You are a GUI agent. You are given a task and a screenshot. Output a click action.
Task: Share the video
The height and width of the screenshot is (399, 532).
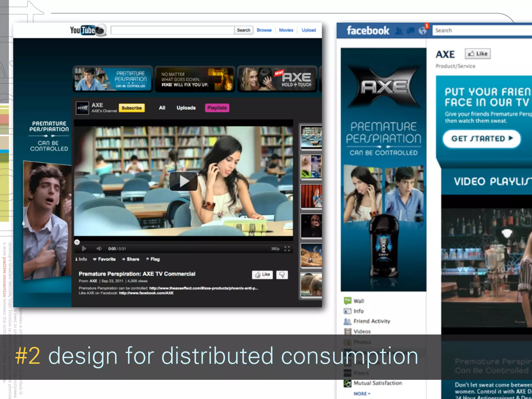click(x=131, y=259)
